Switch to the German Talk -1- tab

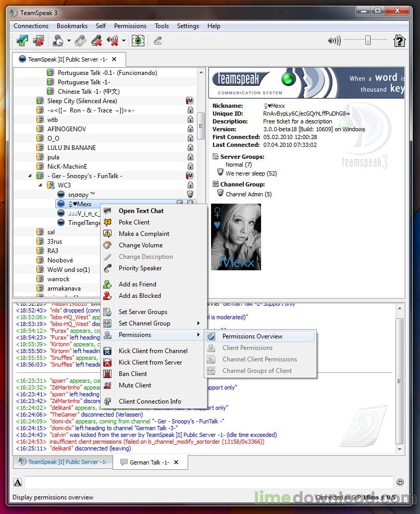coord(150,462)
